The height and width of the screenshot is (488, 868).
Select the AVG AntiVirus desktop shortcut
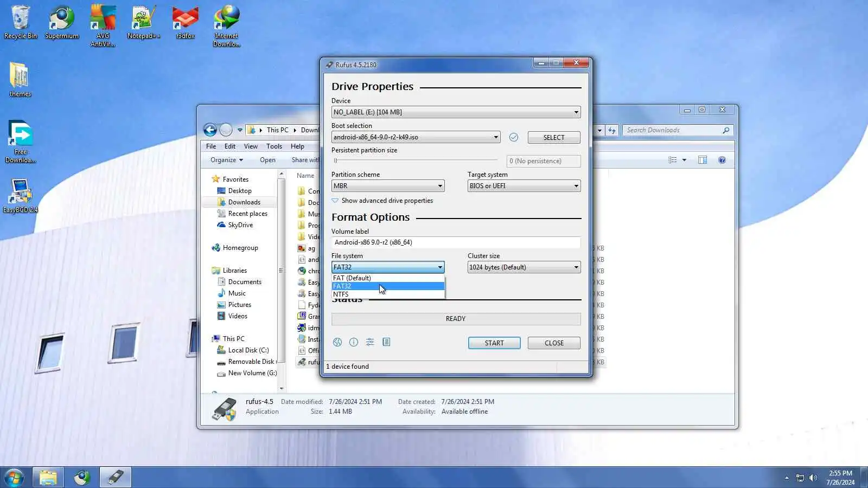(x=103, y=26)
